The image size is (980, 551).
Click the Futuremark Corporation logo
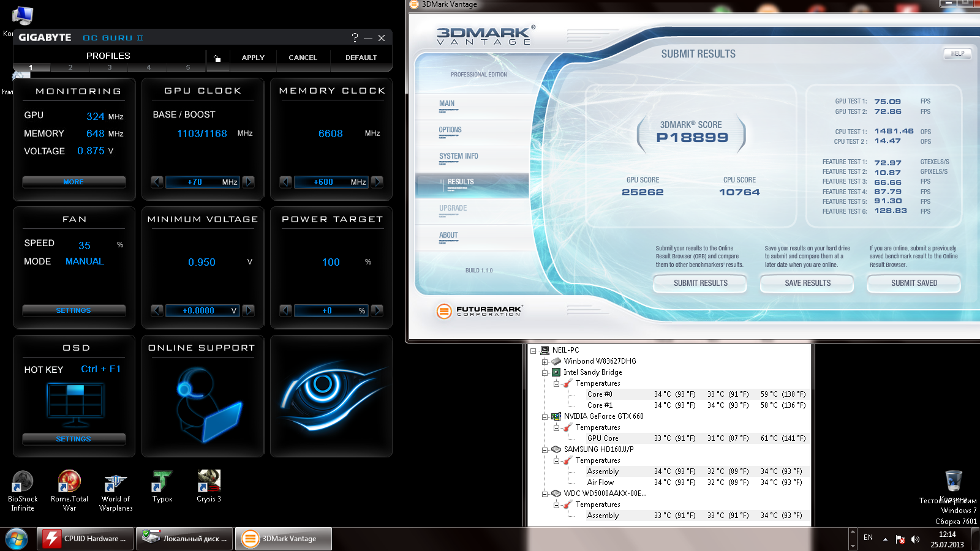[478, 311]
